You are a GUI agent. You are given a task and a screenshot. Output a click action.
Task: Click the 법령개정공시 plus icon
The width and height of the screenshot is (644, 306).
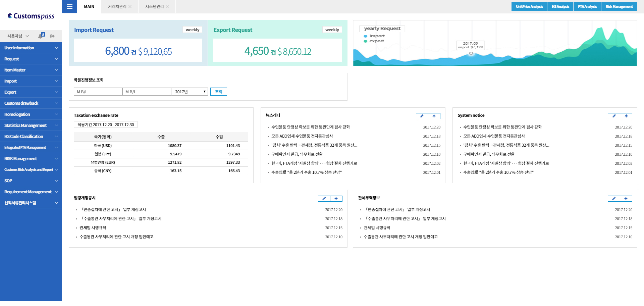(x=336, y=199)
